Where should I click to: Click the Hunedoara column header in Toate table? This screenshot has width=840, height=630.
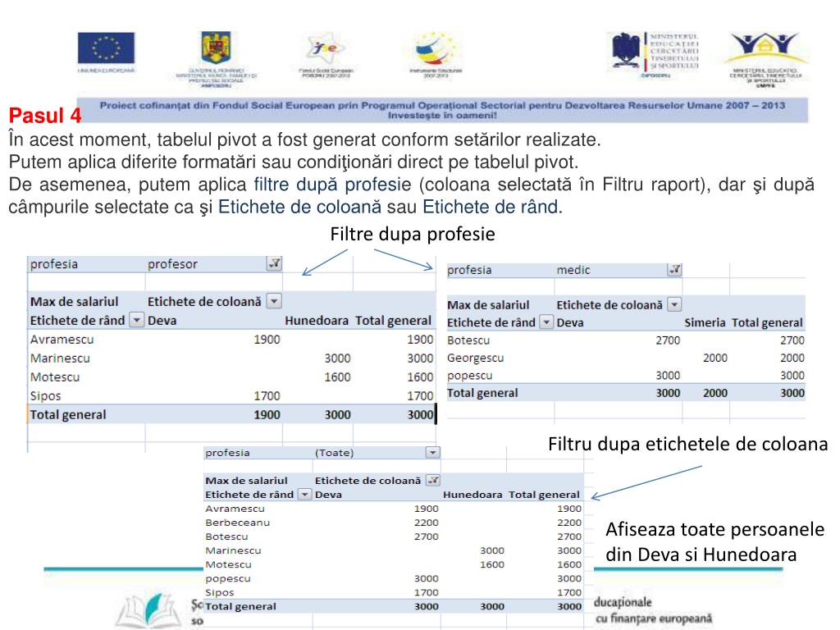click(x=472, y=495)
